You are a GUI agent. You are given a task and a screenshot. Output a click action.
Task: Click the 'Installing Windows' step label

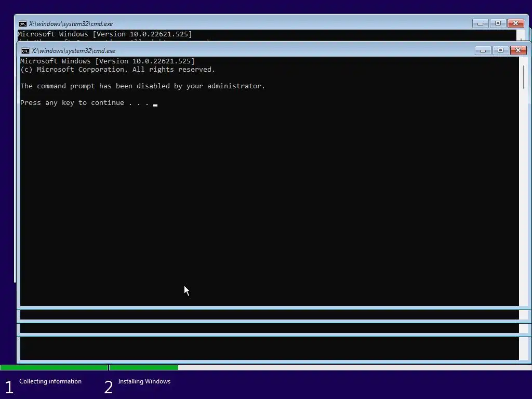point(144,381)
